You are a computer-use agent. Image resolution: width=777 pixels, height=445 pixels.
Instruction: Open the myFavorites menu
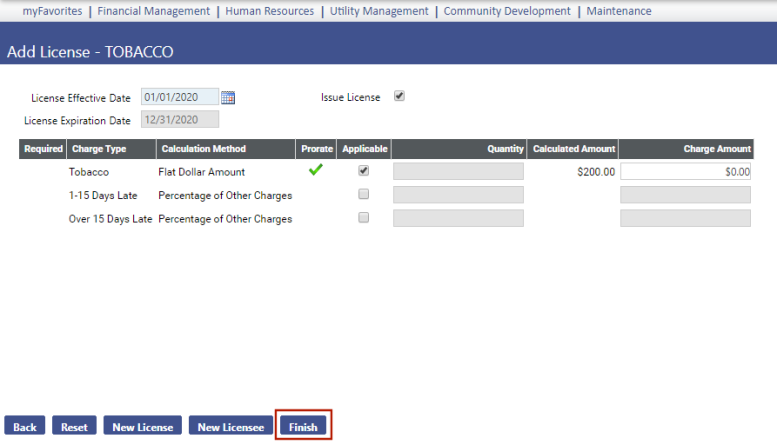50,11
